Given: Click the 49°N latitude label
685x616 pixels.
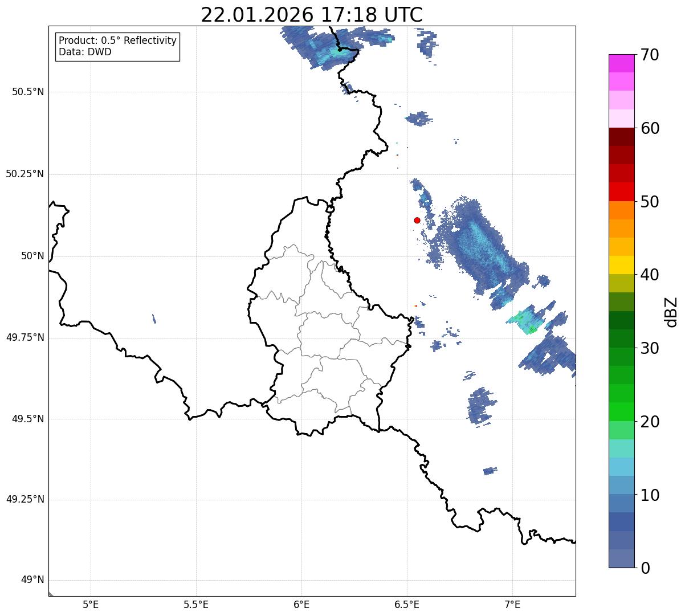Looking at the screenshot, I should [x=32, y=580].
